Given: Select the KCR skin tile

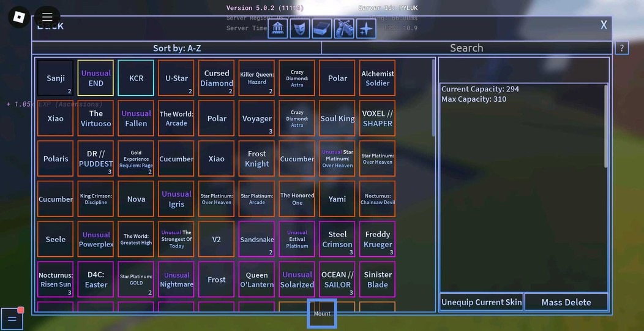Looking at the screenshot, I should point(136,78).
